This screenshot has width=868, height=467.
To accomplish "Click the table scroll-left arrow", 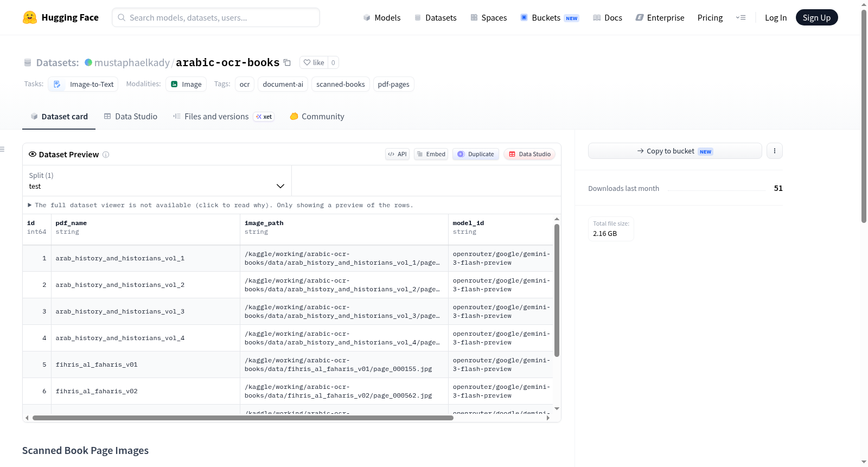I will 27,418.
